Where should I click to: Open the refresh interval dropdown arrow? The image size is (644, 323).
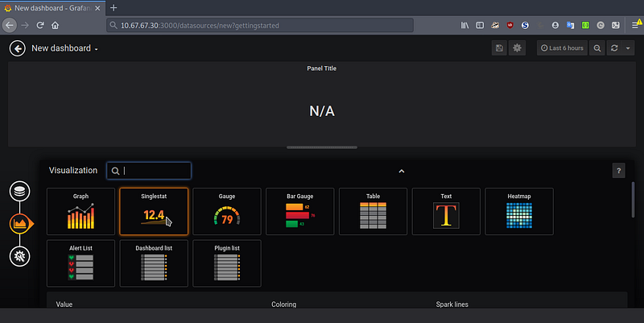point(628,48)
